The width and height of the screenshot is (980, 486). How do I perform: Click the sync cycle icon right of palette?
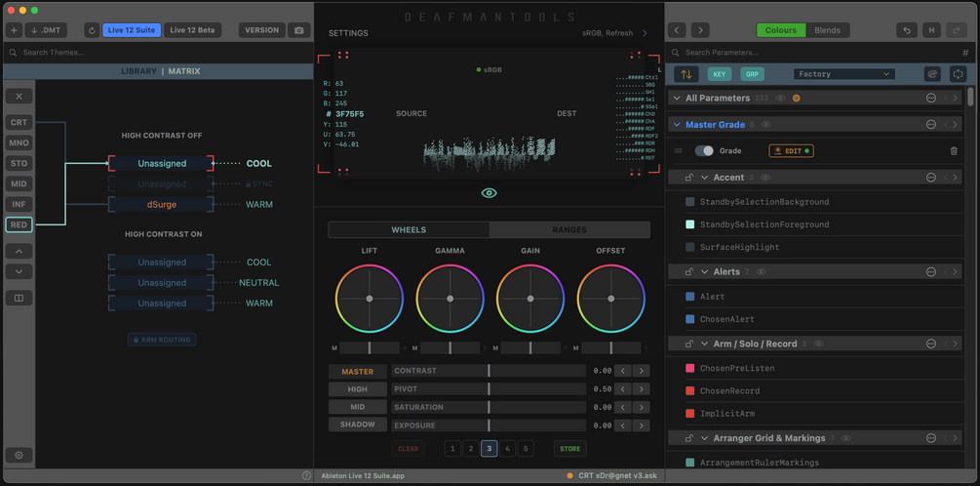pos(958,74)
